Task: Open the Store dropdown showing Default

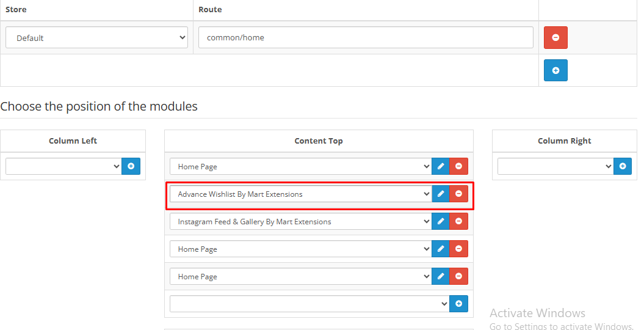Action: point(96,38)
